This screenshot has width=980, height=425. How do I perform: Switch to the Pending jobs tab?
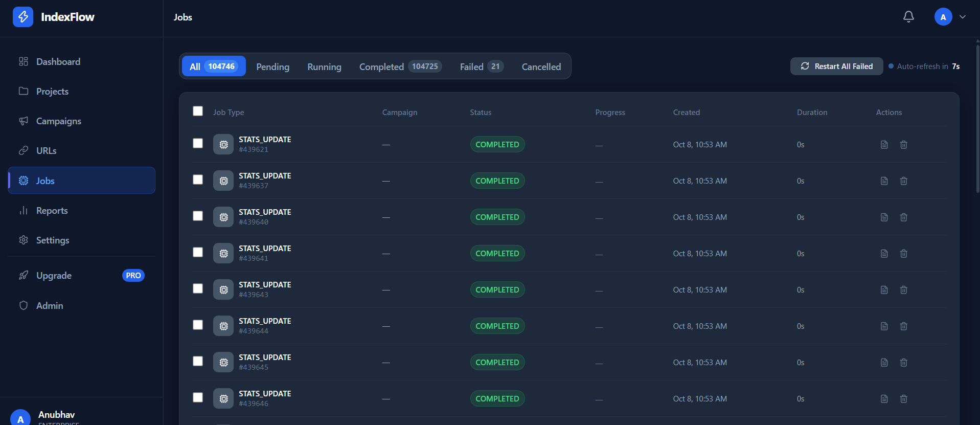(272, 66)
